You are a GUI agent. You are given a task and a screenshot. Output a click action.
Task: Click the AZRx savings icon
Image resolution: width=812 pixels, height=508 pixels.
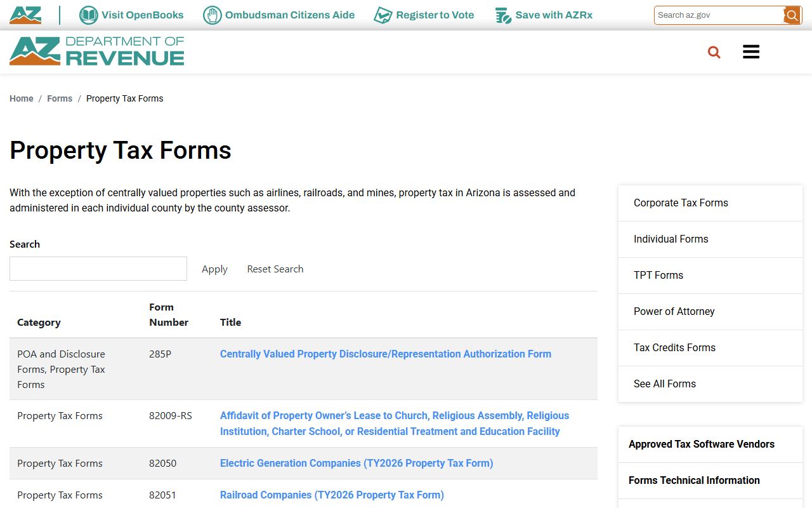point(503,15)
